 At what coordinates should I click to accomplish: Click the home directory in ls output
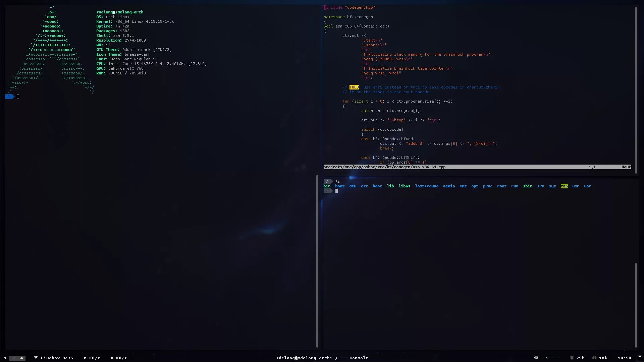point(377,186)
